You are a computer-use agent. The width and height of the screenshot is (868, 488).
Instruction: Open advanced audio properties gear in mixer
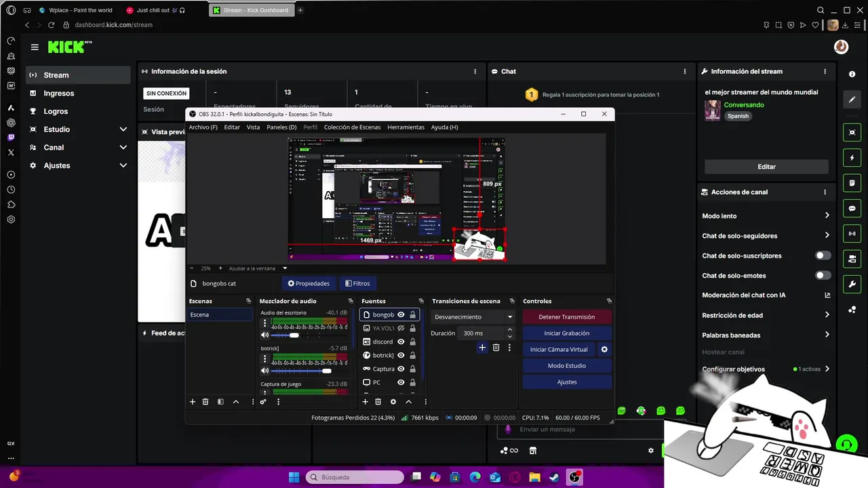(263, 402)
